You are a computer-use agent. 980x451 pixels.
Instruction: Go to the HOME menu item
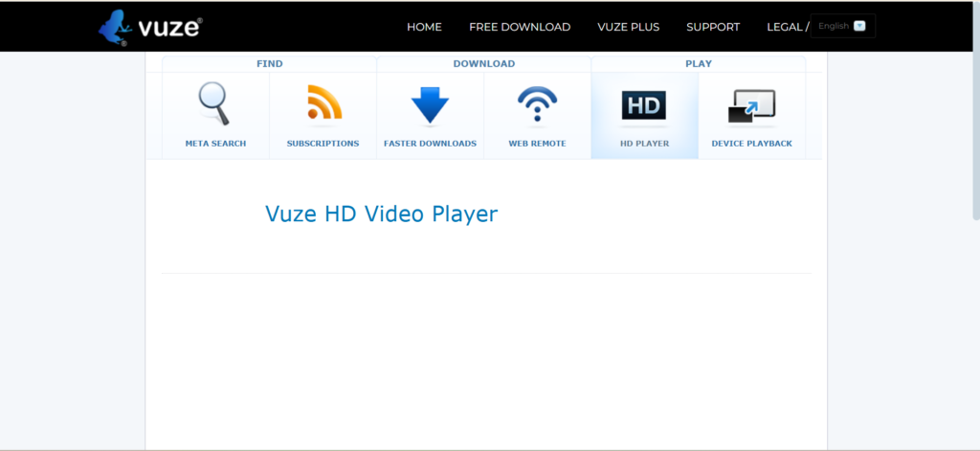pyautogui.click(x=424, y=27)
